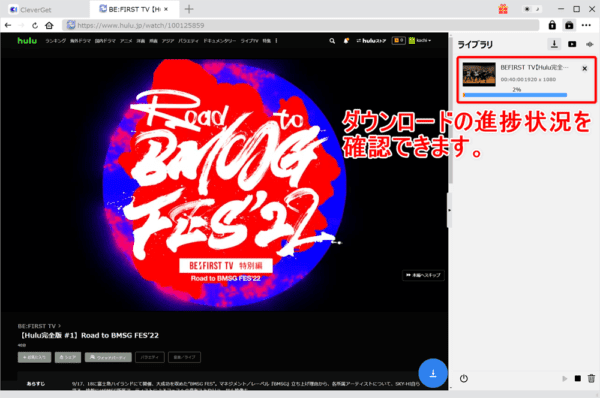Show audio library in Library panel
Screen dimensions: 600x398
(x=590, y=44)
